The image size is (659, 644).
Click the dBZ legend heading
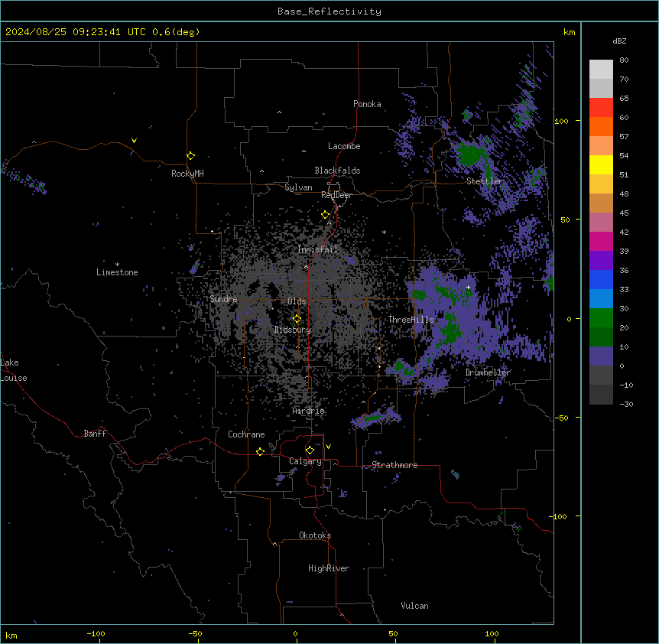619,41
